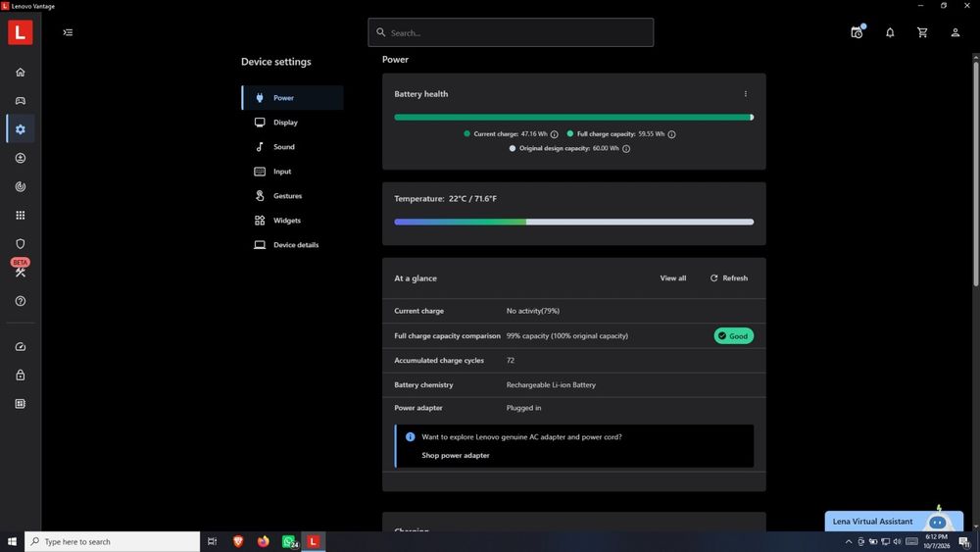This screenshot has width=980, height=552.
Task: Select Device details in settings menu
Action: 292,245
